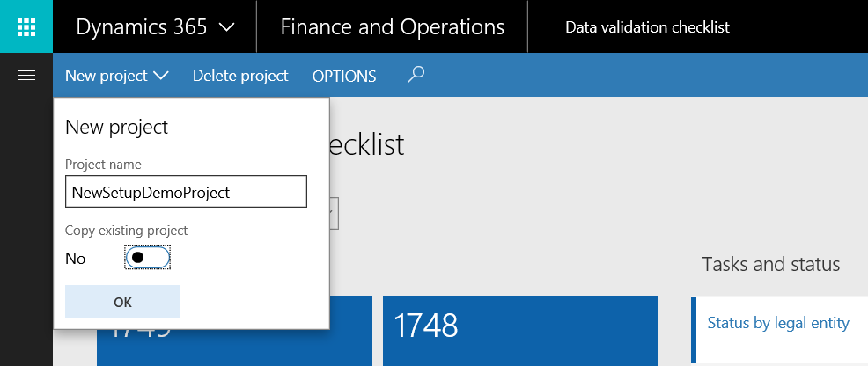Open the tile showing 1748
868x366 pixels.
(520, 331)
